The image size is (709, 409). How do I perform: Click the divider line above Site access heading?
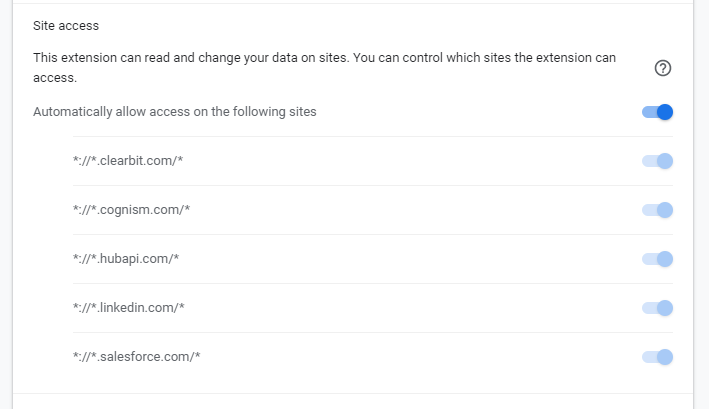[353, 3]
